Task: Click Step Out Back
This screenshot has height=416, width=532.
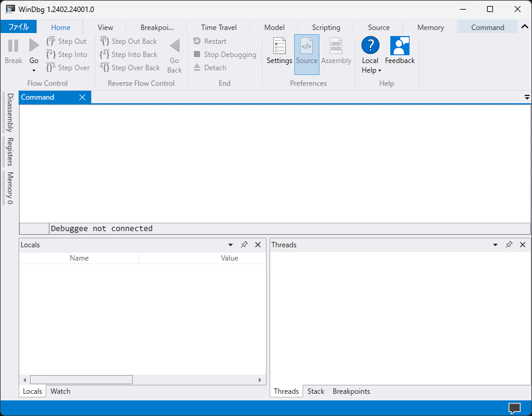Action: (128, 41)
